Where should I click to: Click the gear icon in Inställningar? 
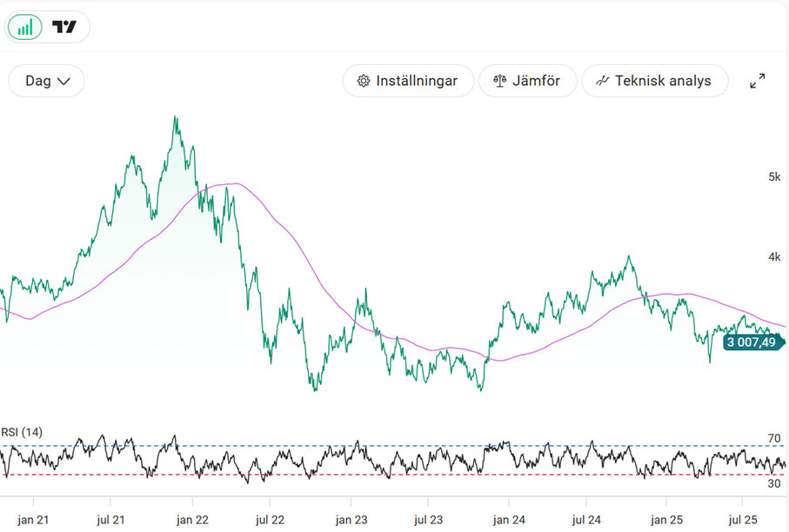[364, 81]
